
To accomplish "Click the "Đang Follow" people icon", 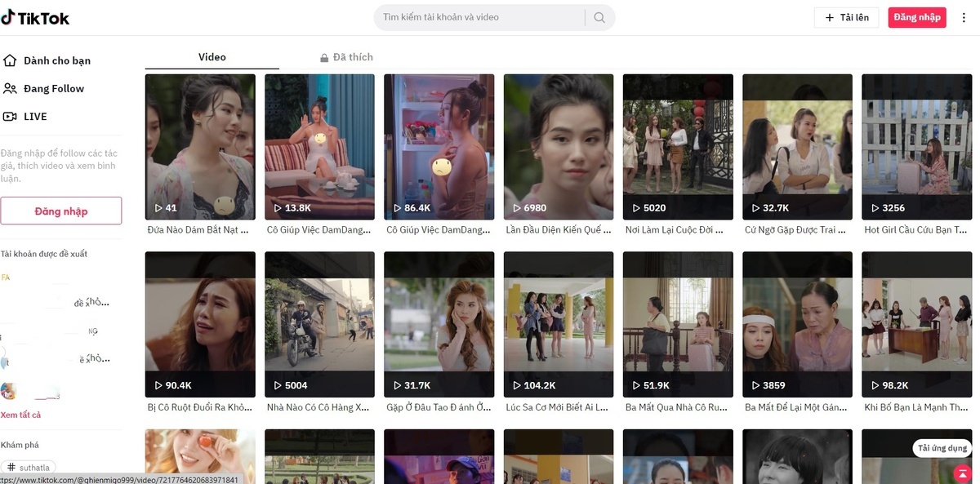I will tap(10, 88).
